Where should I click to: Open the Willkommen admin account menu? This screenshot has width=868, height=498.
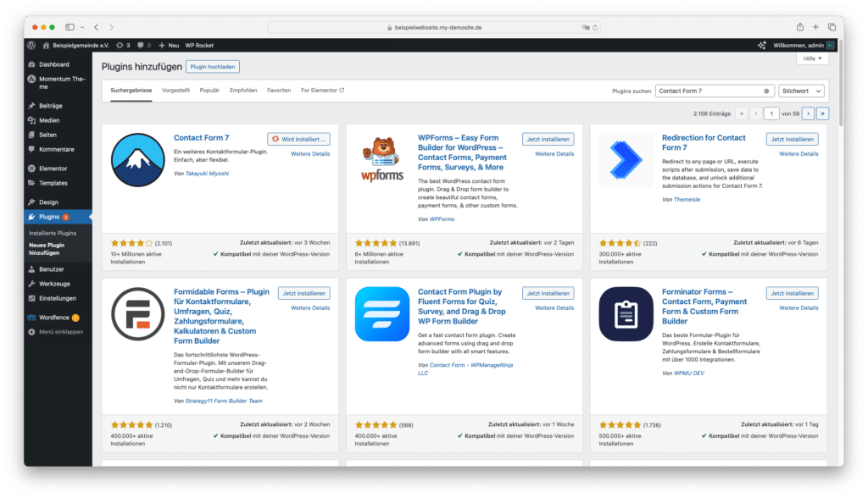(x=804, y=46)
